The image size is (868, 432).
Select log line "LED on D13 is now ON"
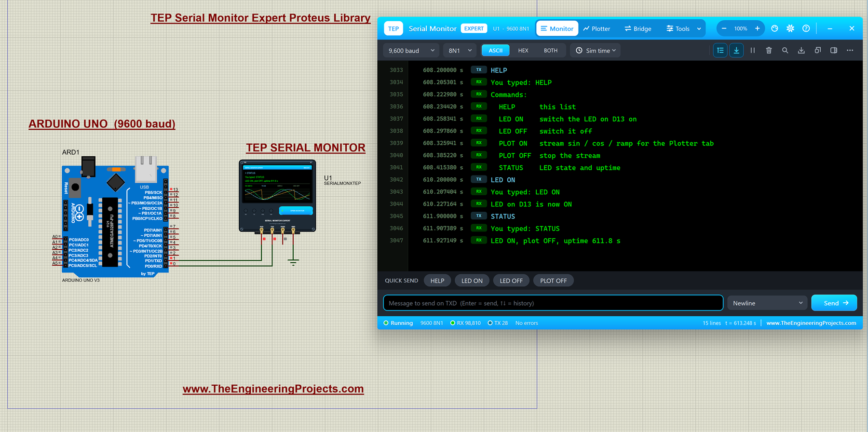(531, 204)
